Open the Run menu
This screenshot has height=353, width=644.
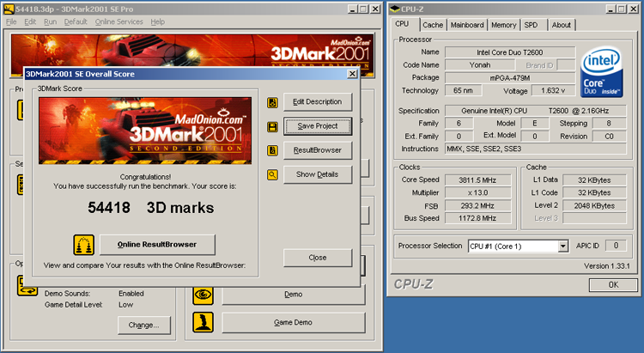click(x=50, y=21)
